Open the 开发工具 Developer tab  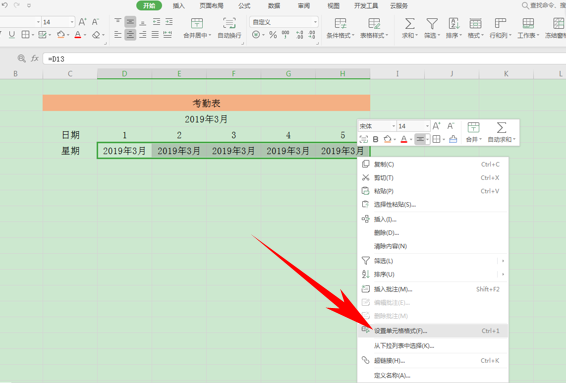tap(366, 5)
